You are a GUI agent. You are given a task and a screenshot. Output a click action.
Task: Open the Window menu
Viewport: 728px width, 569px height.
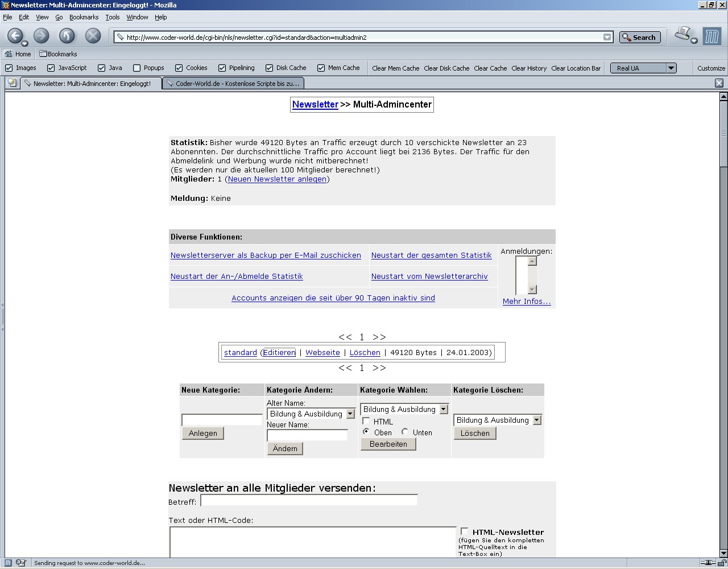tap(137, 17)
